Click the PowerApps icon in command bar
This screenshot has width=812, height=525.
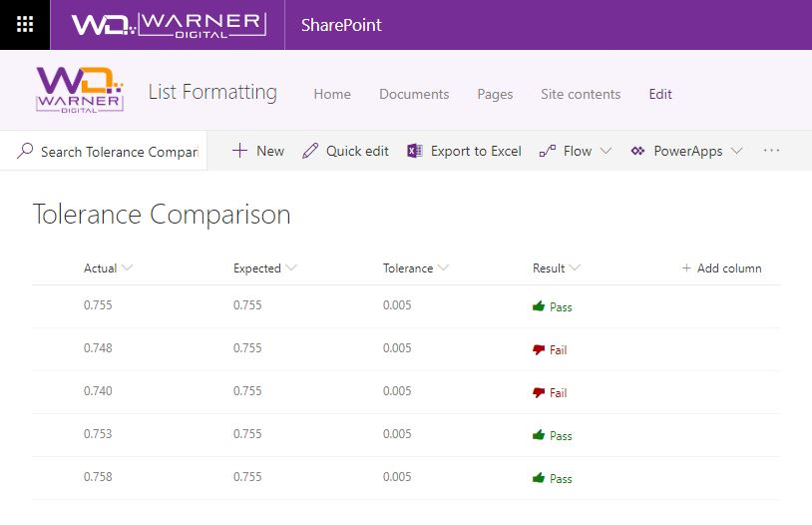(x=637, y=151)
